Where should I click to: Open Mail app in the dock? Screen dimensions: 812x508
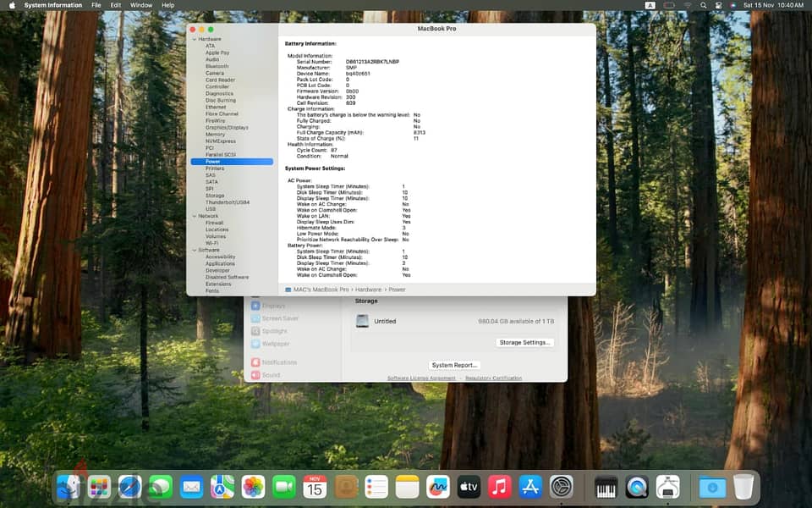pos(192,487)
